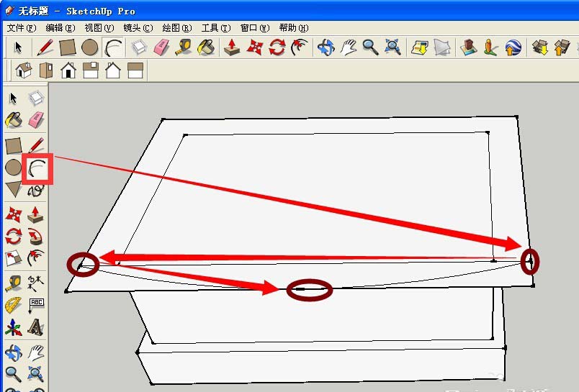Screen dimensions: 579x392
Task: Select the Rectangle tool in Getting Started toolbar
Action: tap(68, 47)
